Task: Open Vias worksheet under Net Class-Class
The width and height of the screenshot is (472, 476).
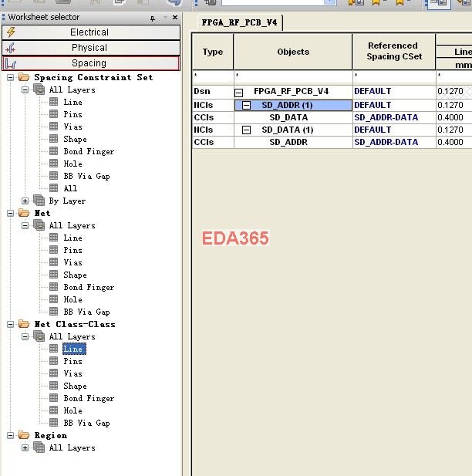Action: point(72,373)
